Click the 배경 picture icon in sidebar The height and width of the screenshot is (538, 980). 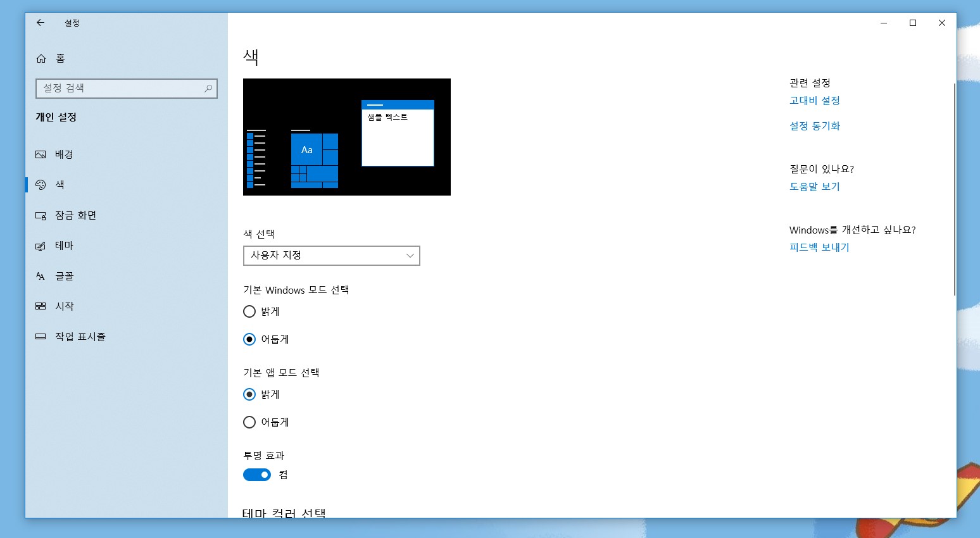tap(41, 154)
